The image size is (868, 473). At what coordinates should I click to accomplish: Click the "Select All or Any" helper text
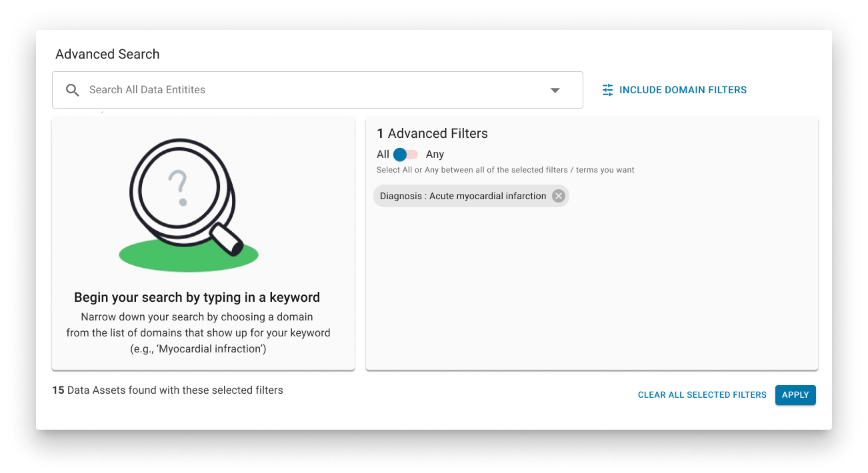(x=505, y=170)
